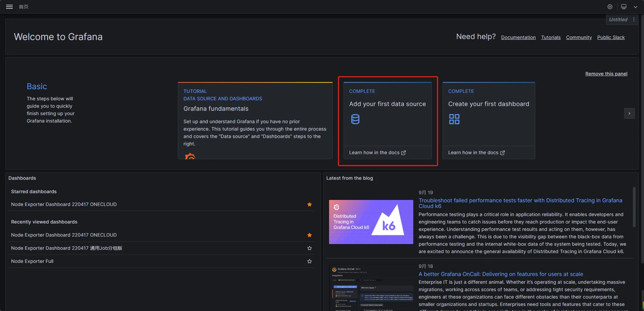Open Node Exporter Full dashboard
This screenshot has width=644, height=311.
point(32,261)
